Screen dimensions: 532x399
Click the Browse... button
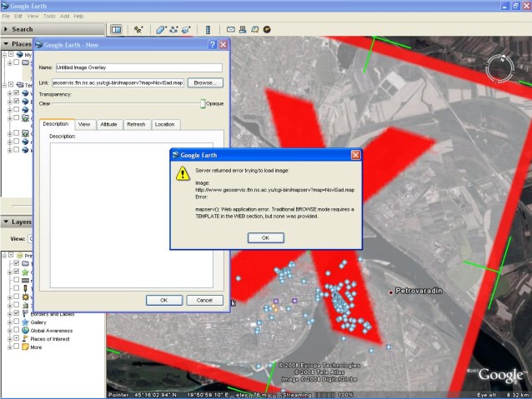click(x=204, y=83)
